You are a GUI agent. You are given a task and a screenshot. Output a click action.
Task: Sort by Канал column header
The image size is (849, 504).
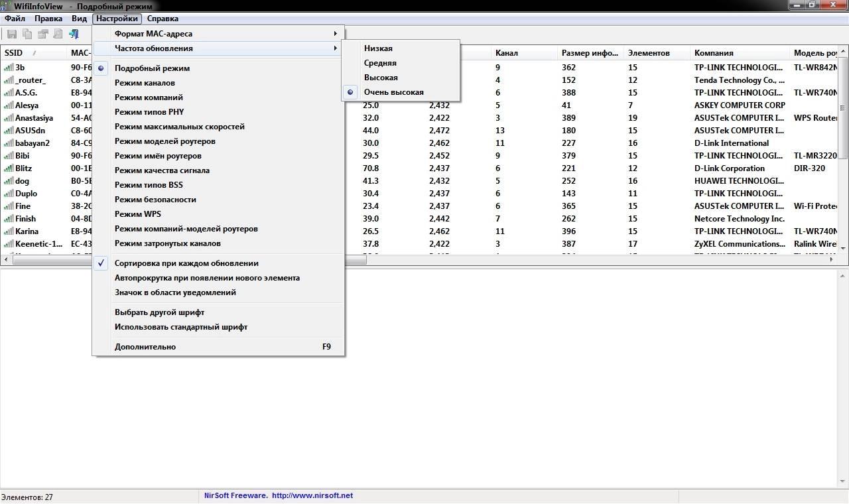pos(525,53)
